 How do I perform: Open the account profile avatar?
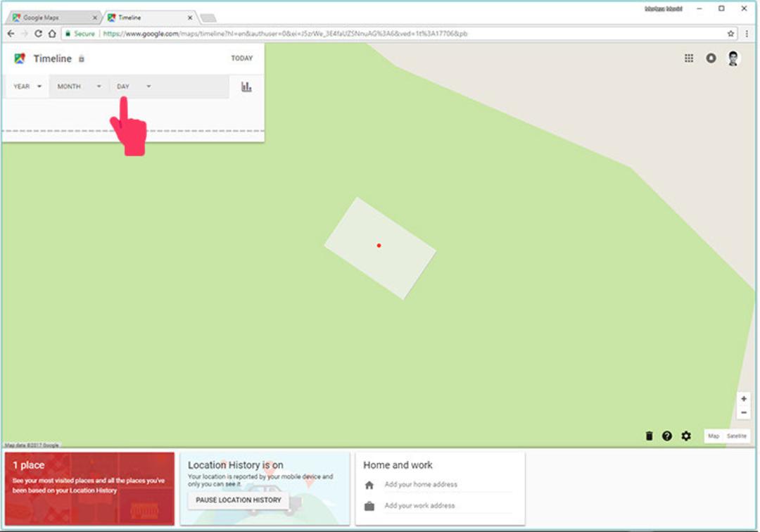coord(733,58)
